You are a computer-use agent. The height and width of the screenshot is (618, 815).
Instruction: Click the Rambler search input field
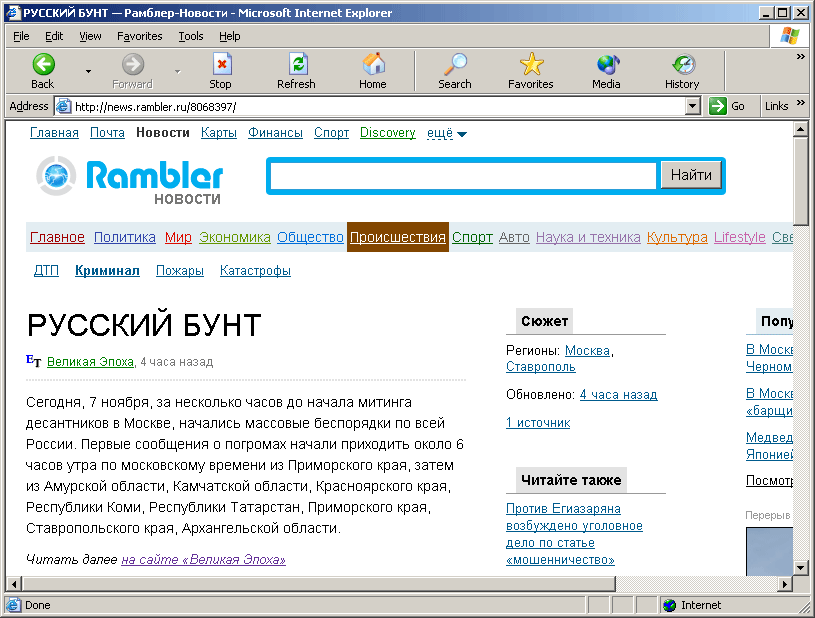coord(464,176)
